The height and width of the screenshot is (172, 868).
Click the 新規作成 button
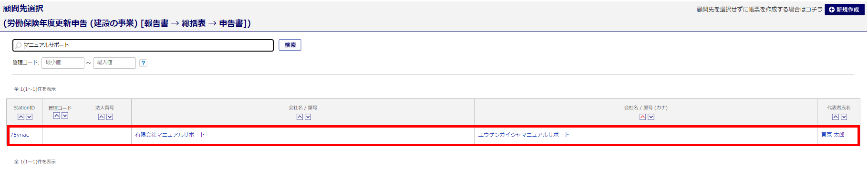(844, 10)
